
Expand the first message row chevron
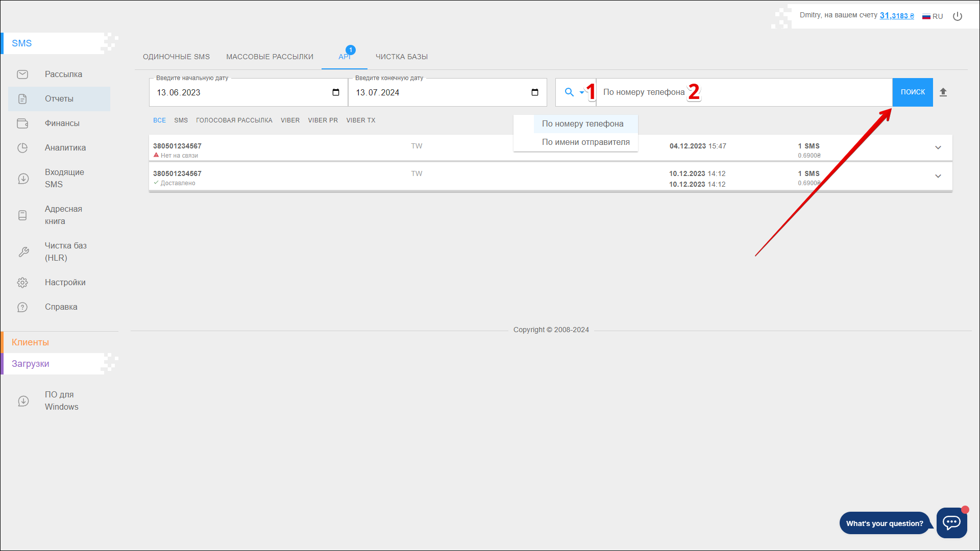[938, 147]
